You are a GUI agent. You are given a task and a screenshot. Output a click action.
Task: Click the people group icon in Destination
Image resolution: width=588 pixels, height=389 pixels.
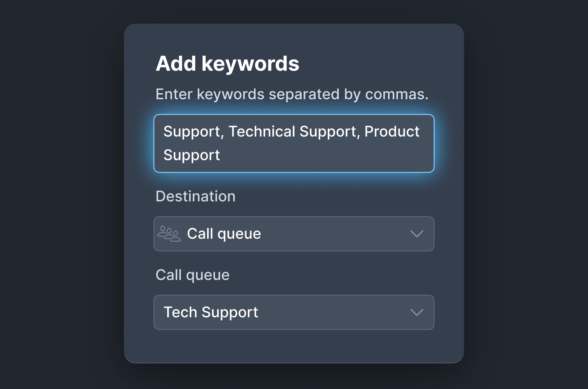169,234
